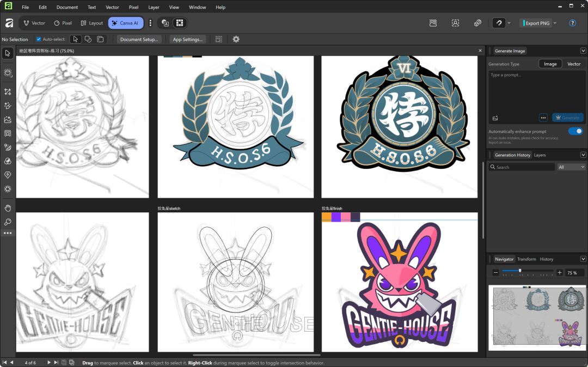Image resolution: width=588 pixels, height=367 pixels.
Task: Open the Layer menu
Action: point(154,7)
